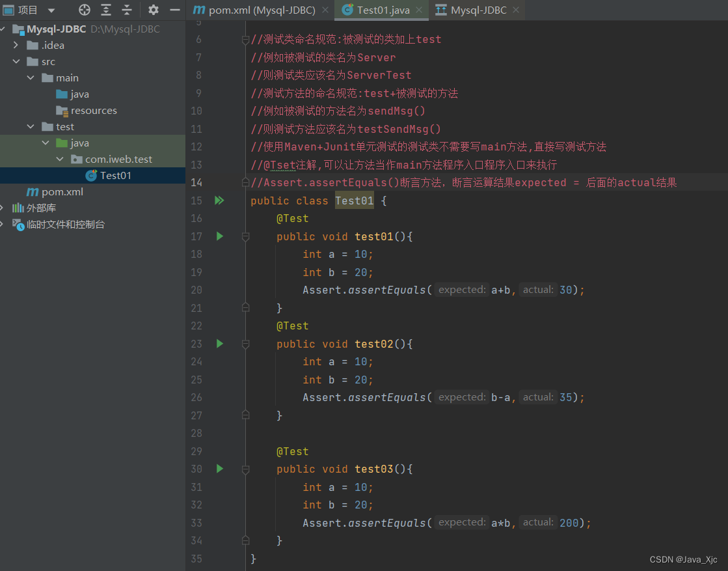The height and width of the screenshot is (571, 728).
Task: Open project panel settings gear
Action: [154, 10]
